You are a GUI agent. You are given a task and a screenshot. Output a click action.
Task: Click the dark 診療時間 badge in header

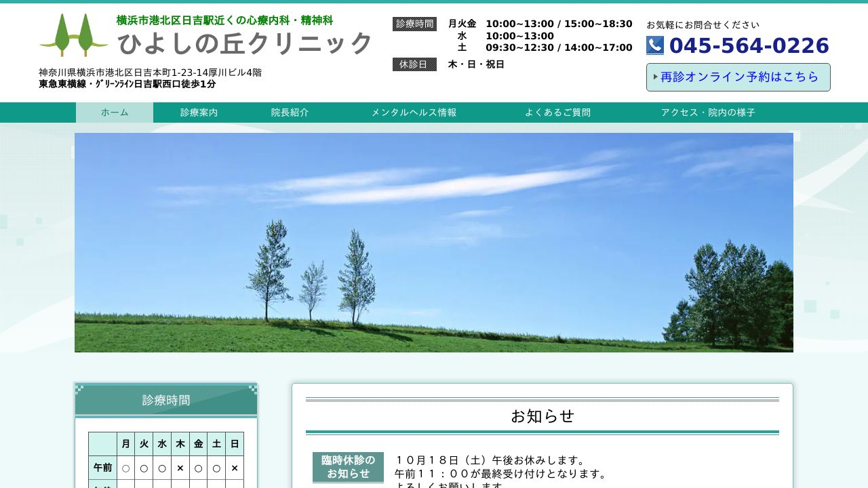click(414, 24)
